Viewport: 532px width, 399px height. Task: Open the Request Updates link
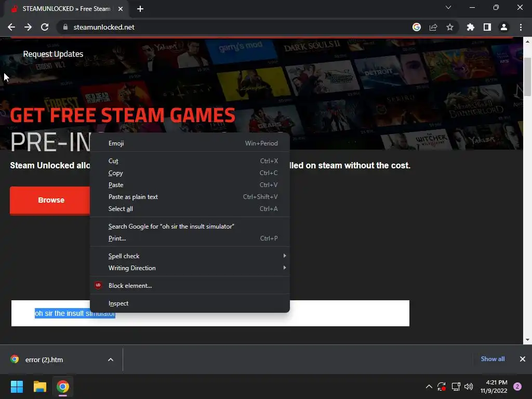53,54
